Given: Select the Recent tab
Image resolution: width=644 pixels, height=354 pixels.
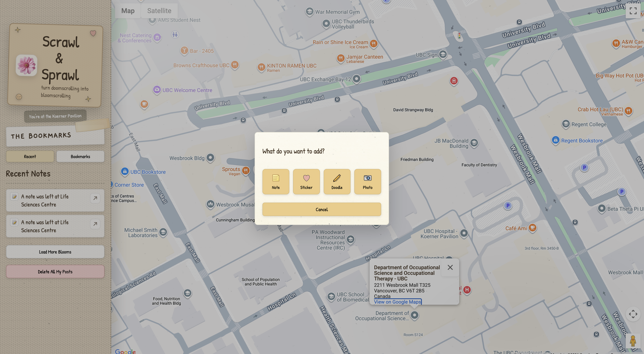Looking at the screenshot, I should point(30,156).
